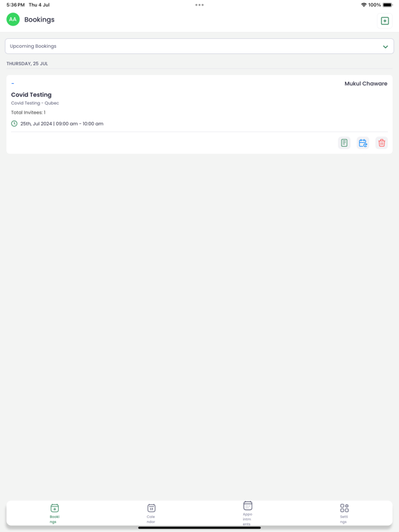Select the Mukul Chaware name
399x532 pixels.
coord(366,83)
